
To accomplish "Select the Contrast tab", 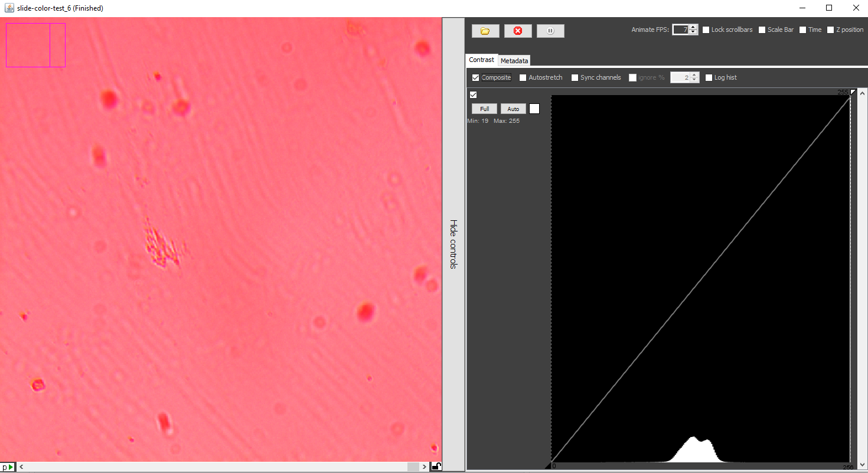I will click(x=481, y=60).
